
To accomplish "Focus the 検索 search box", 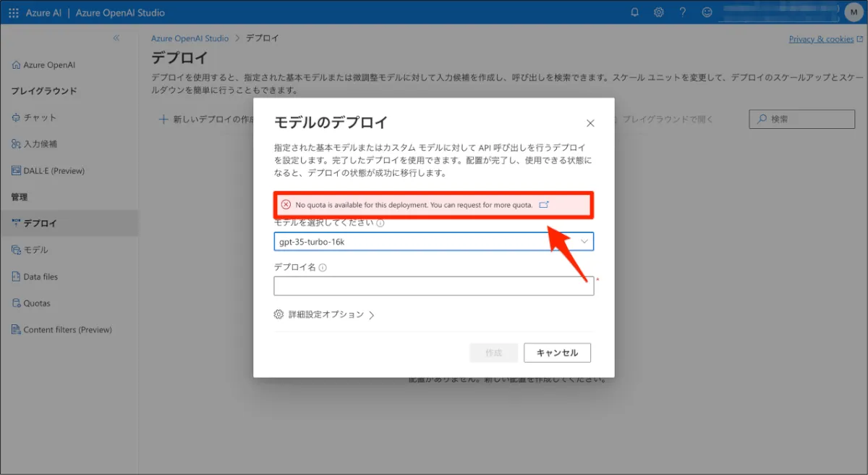I will [801, 119].
